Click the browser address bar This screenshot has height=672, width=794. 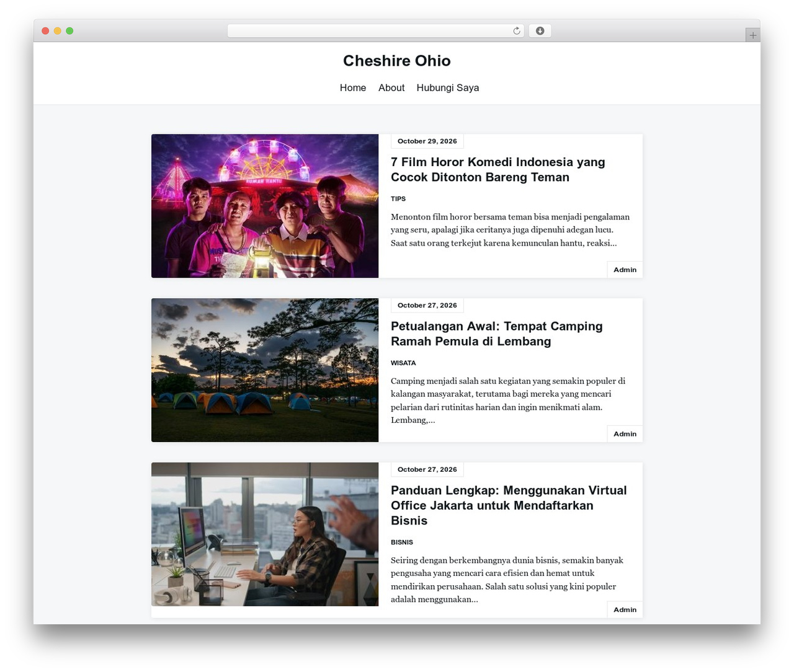click(x=375, y=31)
